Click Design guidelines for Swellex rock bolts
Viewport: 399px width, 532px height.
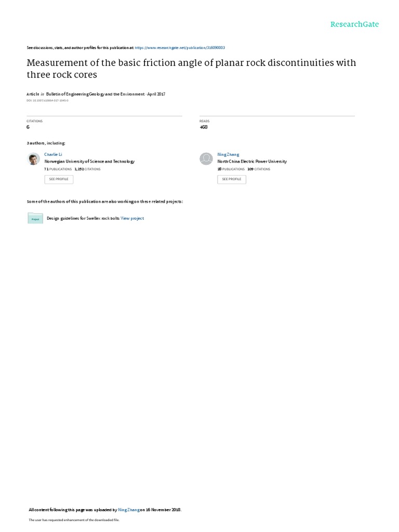pyautogui.click(x=83, y=219)
